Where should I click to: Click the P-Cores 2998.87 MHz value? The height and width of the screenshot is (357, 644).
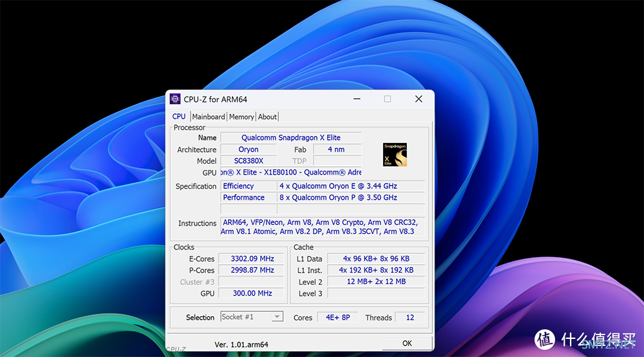(x=251, y=270)
